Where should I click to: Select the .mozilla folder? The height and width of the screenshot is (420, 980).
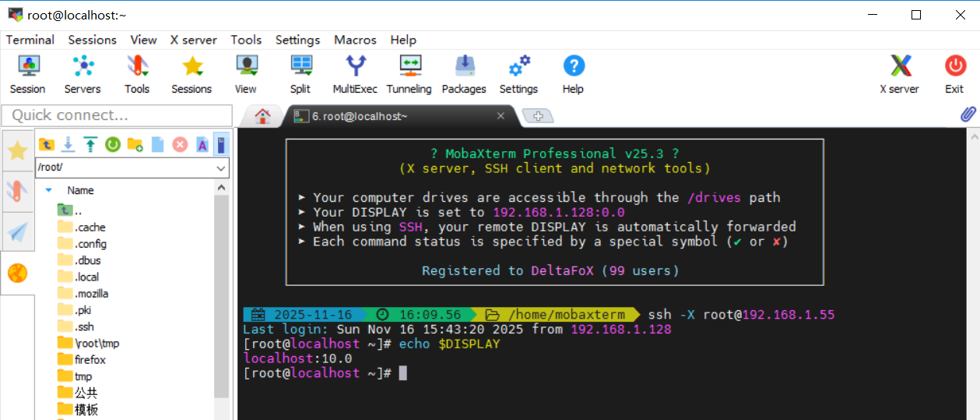[83, 294]
